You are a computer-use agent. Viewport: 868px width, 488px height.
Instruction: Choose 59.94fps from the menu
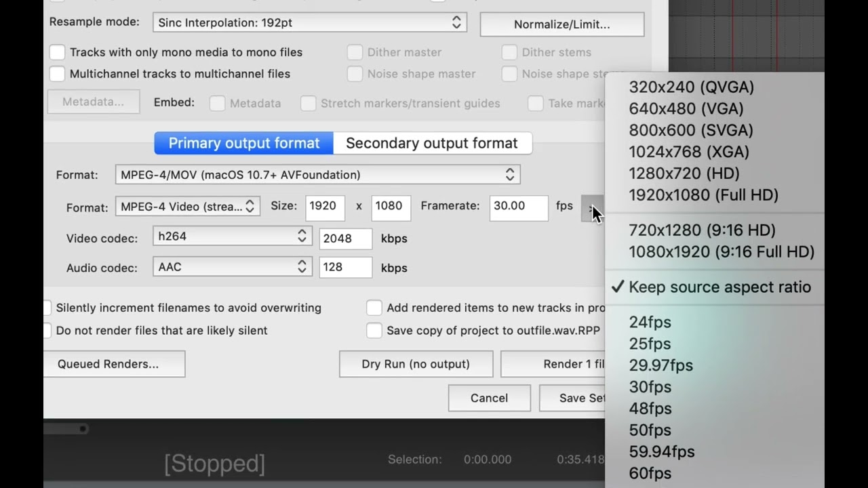(x=715, y=452)
